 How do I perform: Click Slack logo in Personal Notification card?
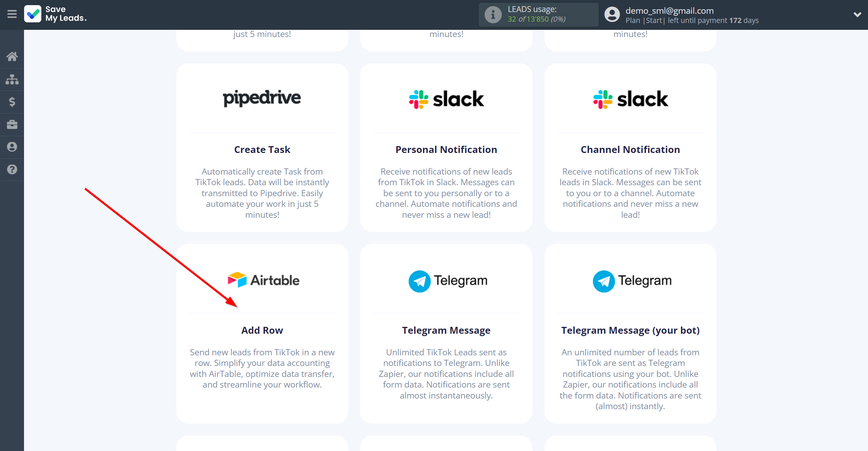[x=446, y=99]
